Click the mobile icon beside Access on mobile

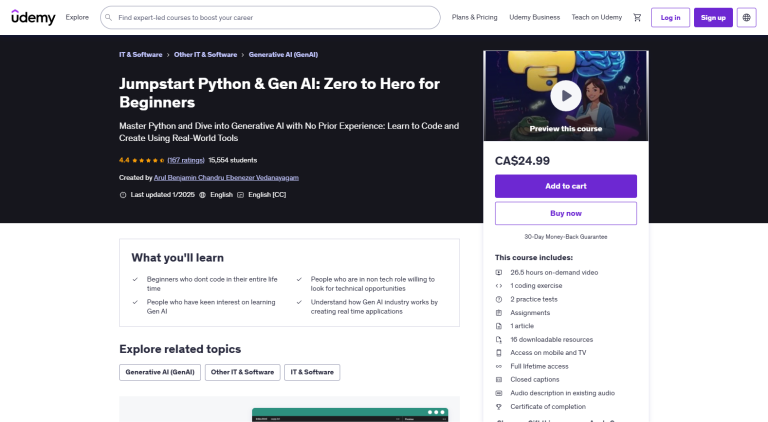click(x=499, y=352)
